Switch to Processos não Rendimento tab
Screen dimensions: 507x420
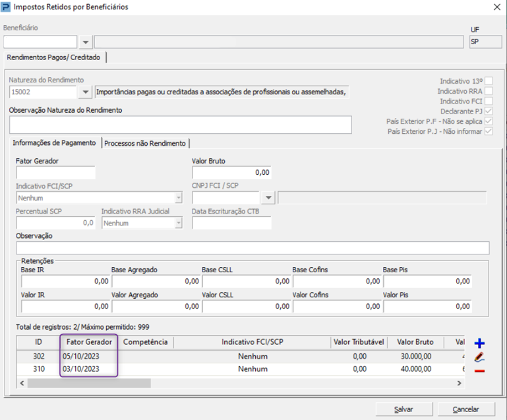pyautogui.click(x=146, y=143)
